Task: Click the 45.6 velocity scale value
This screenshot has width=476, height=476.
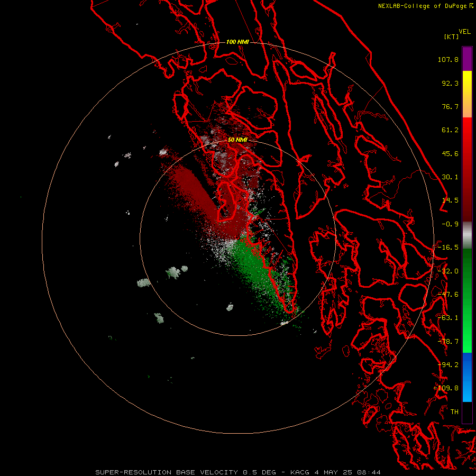Action: (450, 153)
